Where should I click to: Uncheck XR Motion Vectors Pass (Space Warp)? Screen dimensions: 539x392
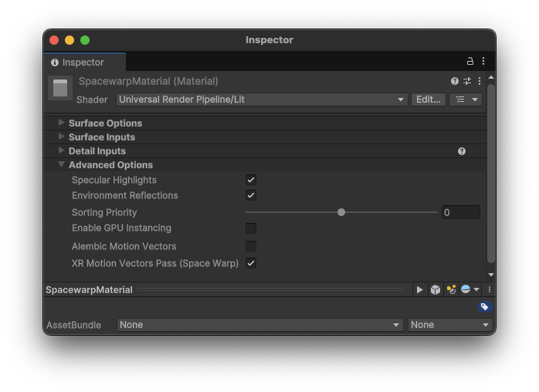(x=251, y=263)
